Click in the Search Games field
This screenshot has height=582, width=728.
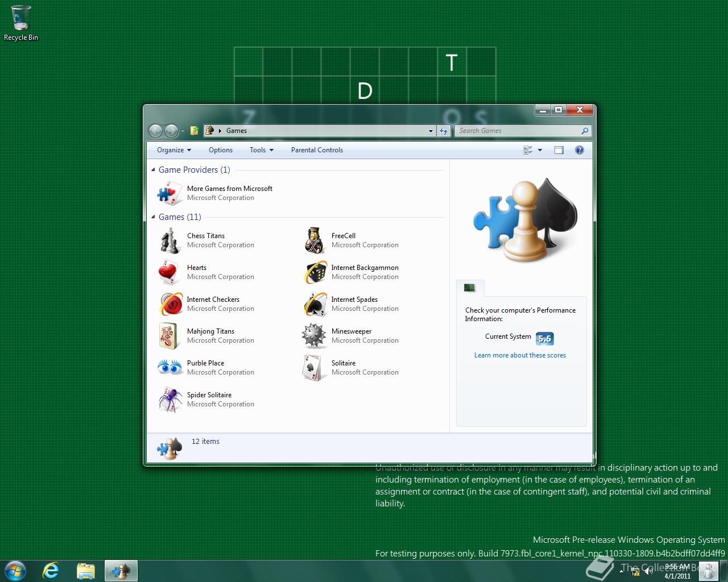point(518,131)
